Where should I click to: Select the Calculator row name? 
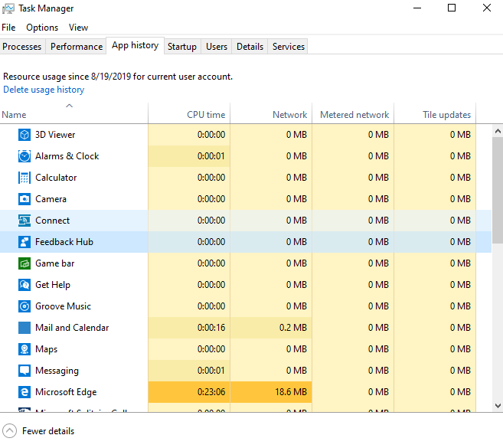(56, 178)
